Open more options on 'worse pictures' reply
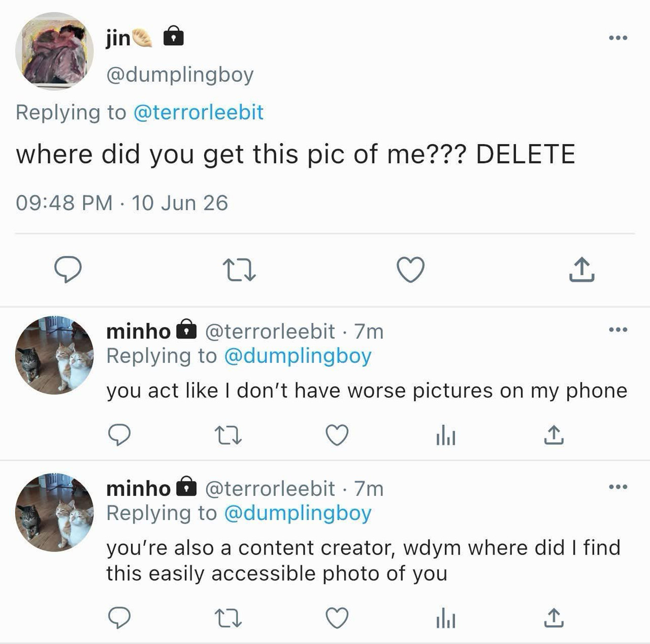650x644 pixels. click(618, 330)
